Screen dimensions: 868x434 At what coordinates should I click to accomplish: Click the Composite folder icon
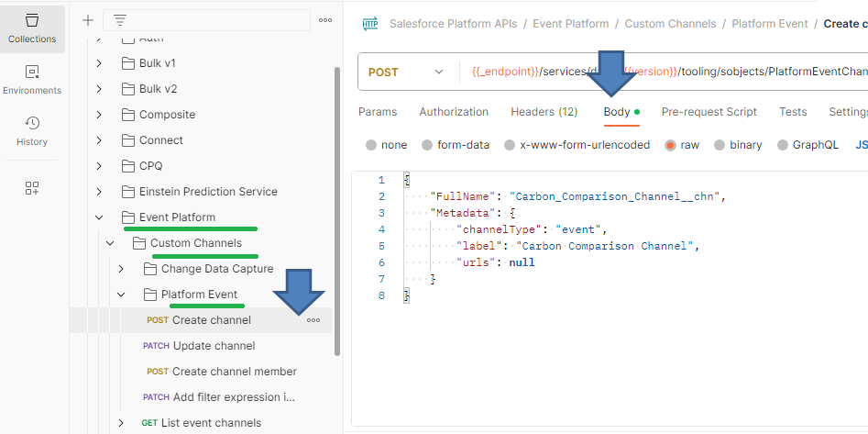click(x=128, y=115)
